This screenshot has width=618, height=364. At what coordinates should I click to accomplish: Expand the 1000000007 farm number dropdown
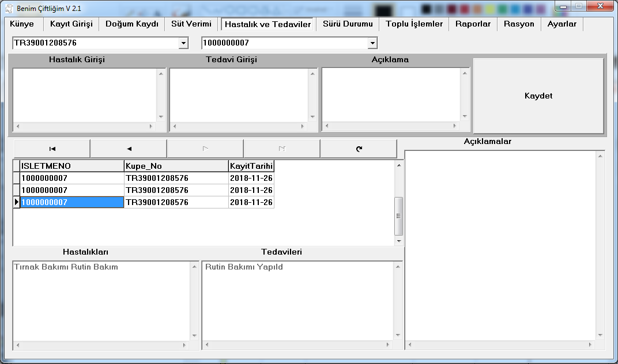pyautogui.click(x=372, y=43)
